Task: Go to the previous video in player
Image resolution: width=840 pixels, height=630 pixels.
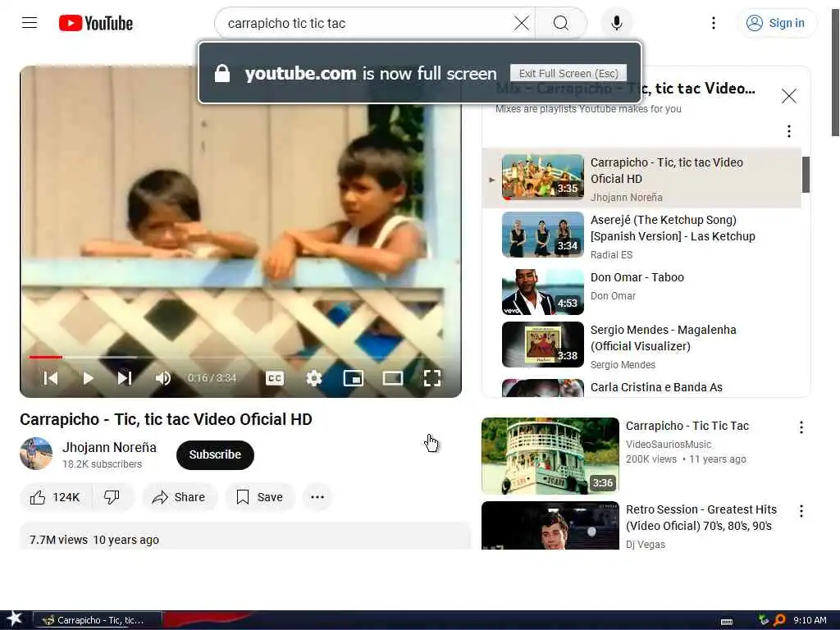Action: point(51,378)
